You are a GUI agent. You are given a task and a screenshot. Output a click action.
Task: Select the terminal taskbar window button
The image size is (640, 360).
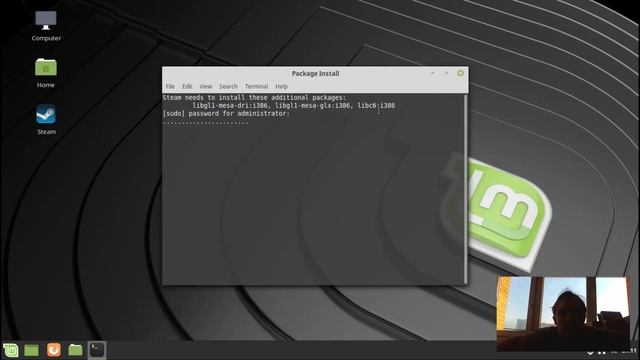[97, 350]
